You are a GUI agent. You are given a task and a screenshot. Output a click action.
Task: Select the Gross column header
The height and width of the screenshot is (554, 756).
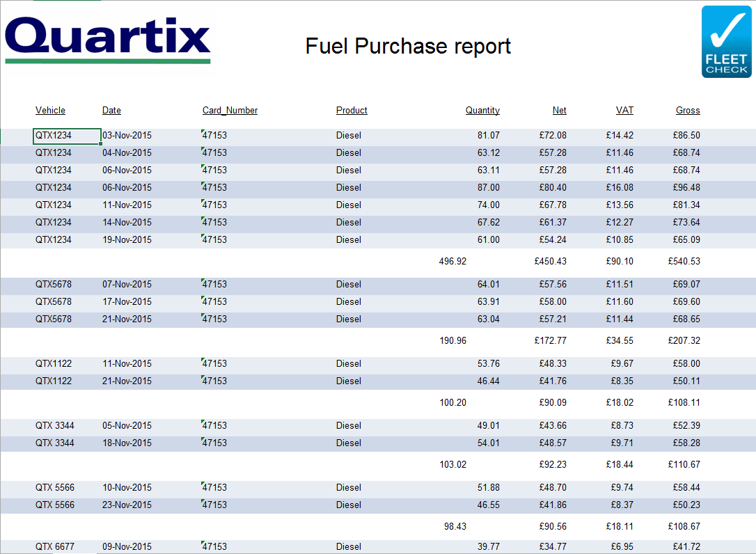688,110
